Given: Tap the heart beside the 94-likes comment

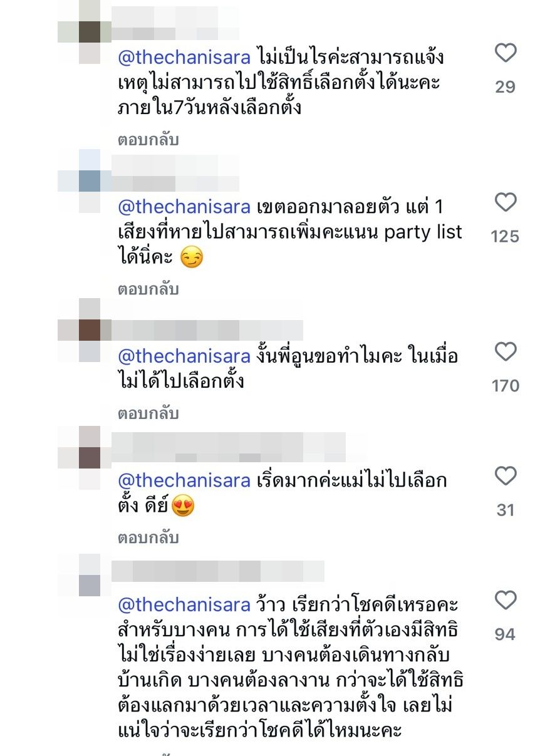Looking at the screenshot, I should point(505,601).
